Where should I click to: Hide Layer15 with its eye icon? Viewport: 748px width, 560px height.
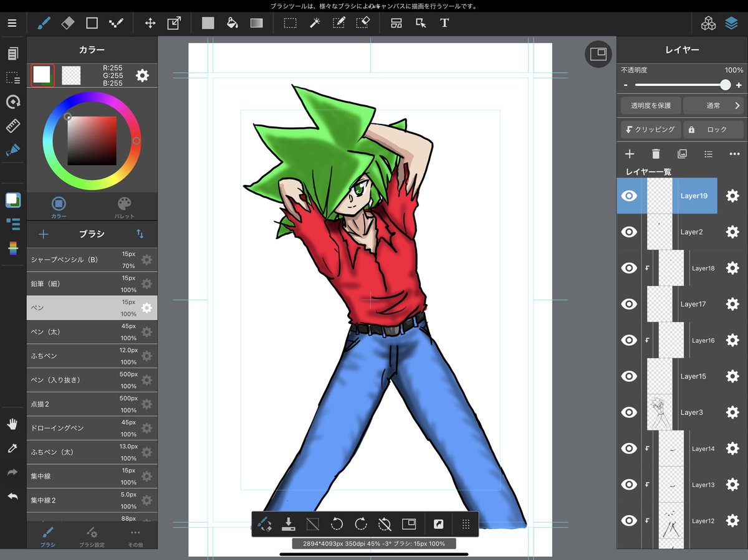[x=629, y=376]
